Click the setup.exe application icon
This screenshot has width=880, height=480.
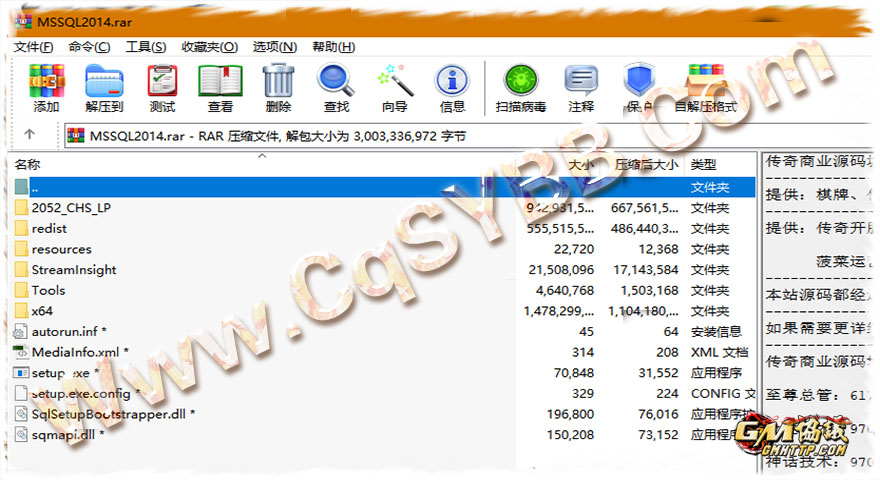click(21, 373)
